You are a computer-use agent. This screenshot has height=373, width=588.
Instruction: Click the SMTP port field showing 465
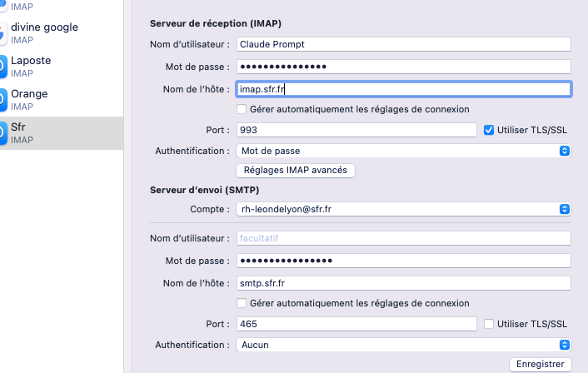click(356, 324)
